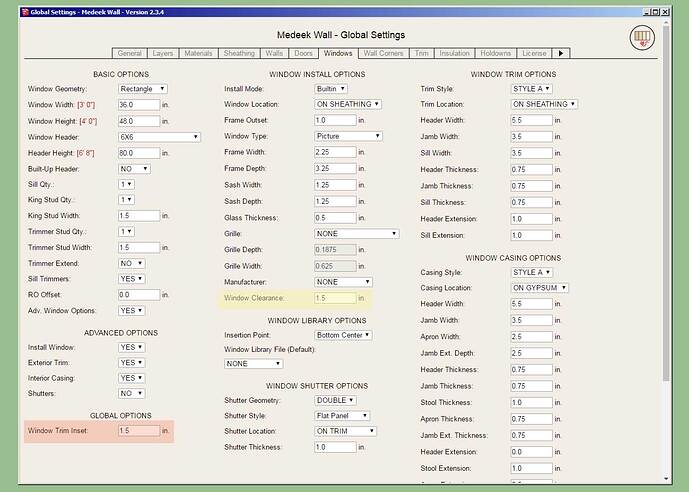Open the Interior Casing dropdown
Screen dimensions: 689x492
pyautogui.click(x=131, y=378)
